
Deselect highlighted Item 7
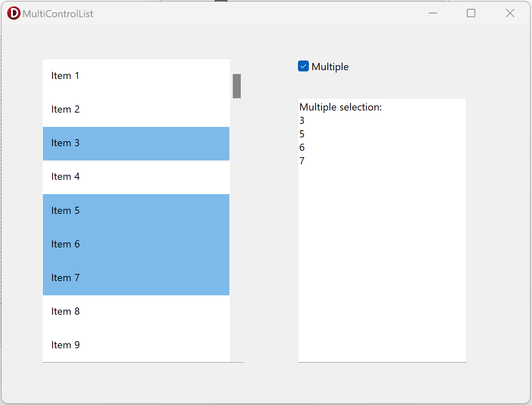[136, 278]
